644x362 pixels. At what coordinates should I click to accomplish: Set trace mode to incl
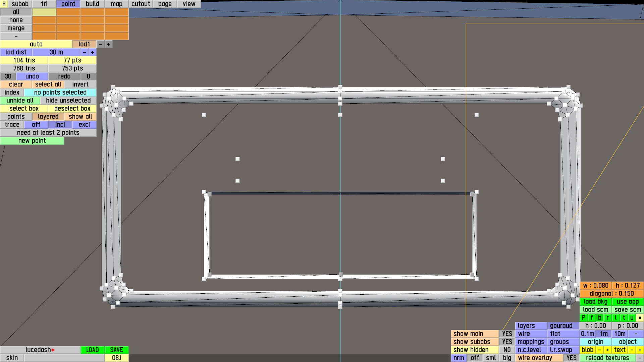[x=60, y=125]
